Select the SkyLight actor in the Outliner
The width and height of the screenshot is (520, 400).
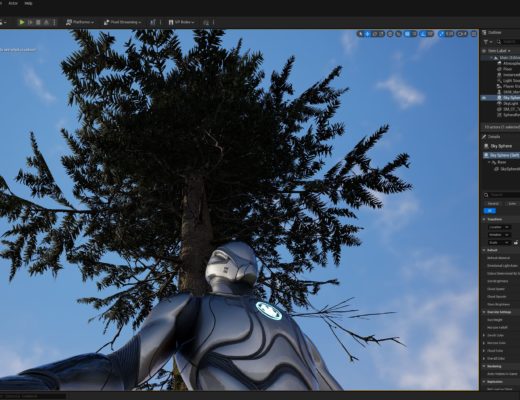(511, 104)
